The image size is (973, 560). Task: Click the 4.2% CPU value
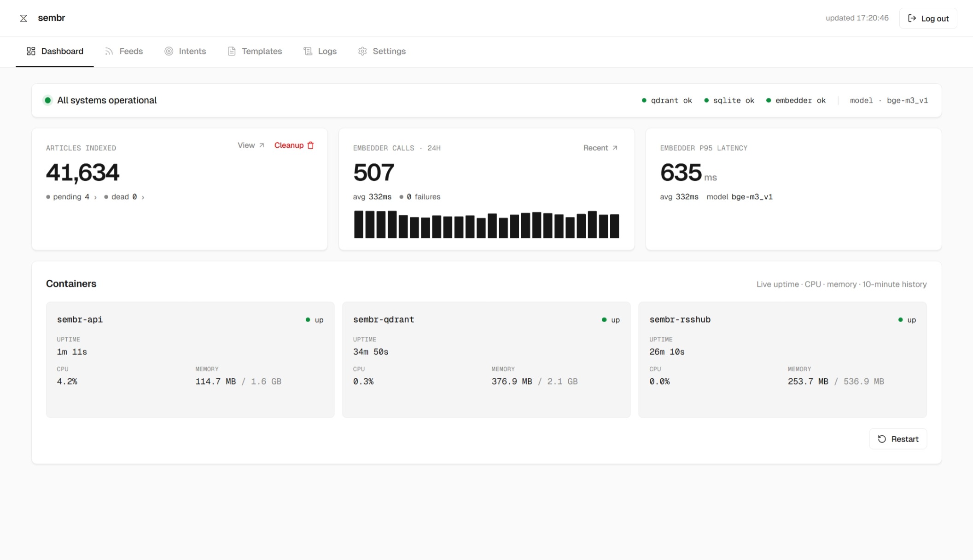(67, 381)
